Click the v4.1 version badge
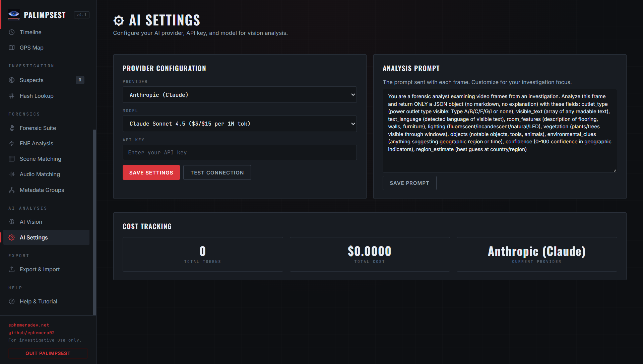This screenshot has width=643, height=364. (81, 15)
